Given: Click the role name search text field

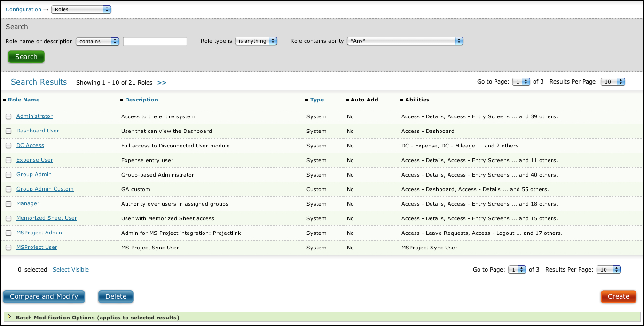Looking at the screenshot, I should click(x=155, y=41).
